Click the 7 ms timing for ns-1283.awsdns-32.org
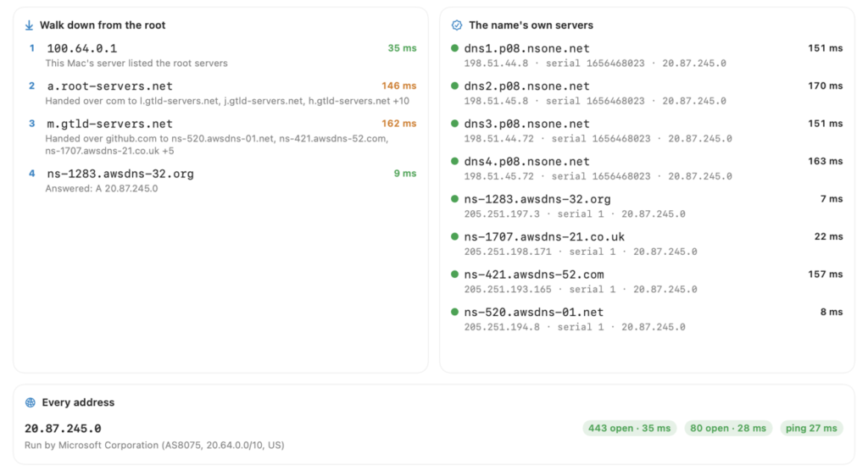 click(x=832, y=199)
